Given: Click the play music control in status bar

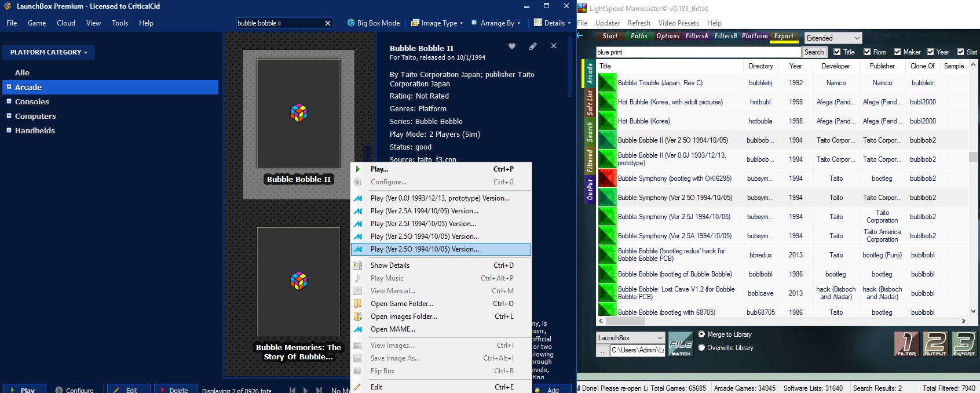Looking at the screenshot, I should pos(306,390).
